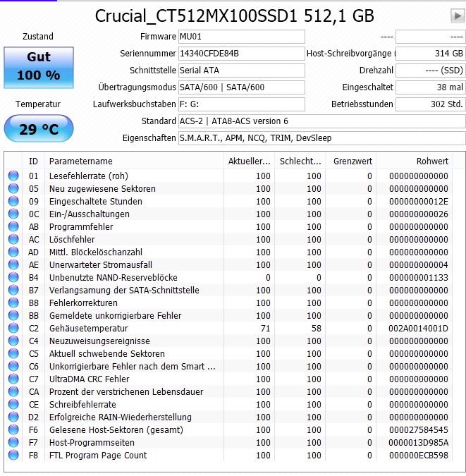Click the Übertragungsmodus field SATA/600
Viewport: 466px width, 476px height.
point(242,87)
